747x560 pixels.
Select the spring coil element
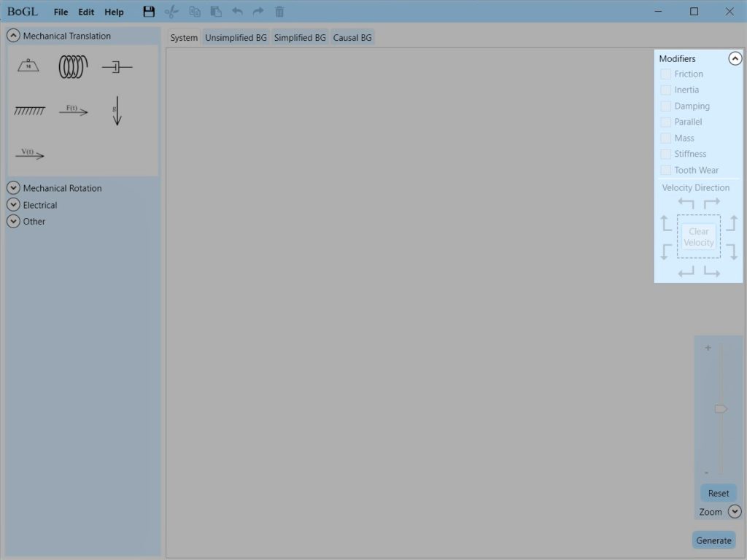click(73, 67)
